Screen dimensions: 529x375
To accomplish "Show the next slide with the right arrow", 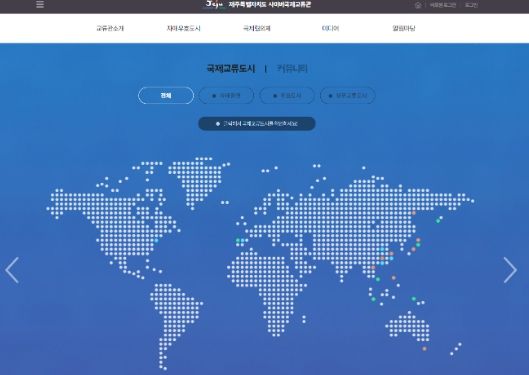I will 510,270.
